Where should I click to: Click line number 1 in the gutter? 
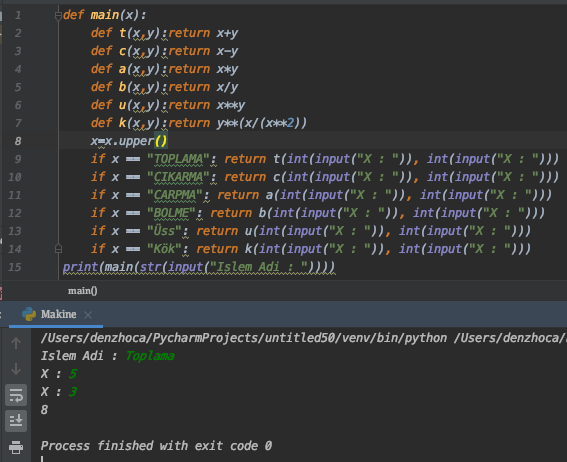(18, 15)
